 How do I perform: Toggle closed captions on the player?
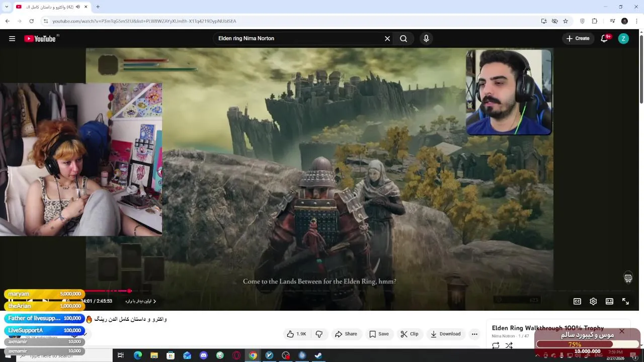tap(577, 301)
